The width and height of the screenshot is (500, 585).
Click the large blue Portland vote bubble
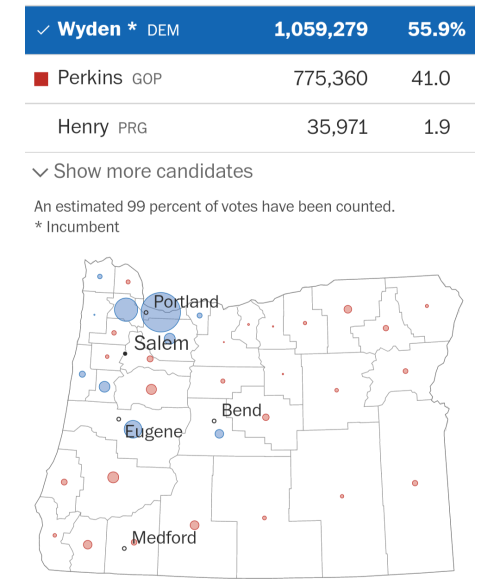pos(161,312)
